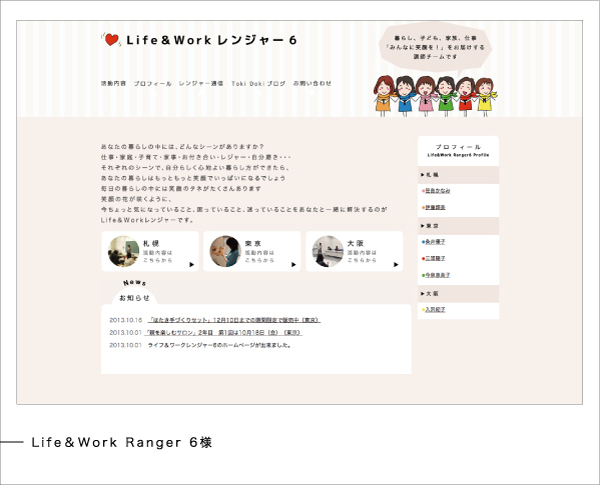Click the Sapporo circular photo thumbnail
This screenshot has height=485, width=600.
123,251
